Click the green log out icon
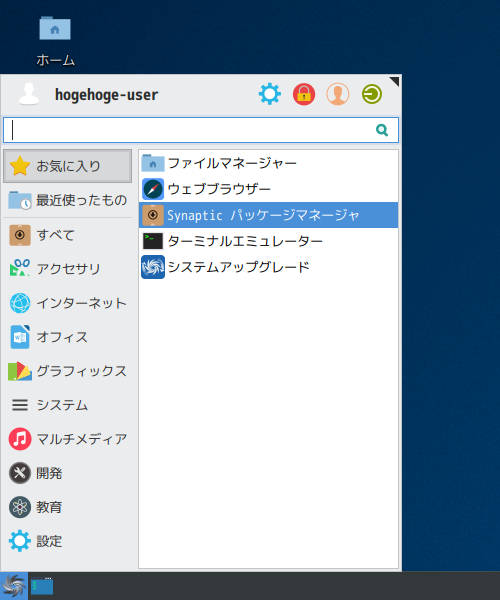Viewport: 500px width, 600px height. (372, 94)
